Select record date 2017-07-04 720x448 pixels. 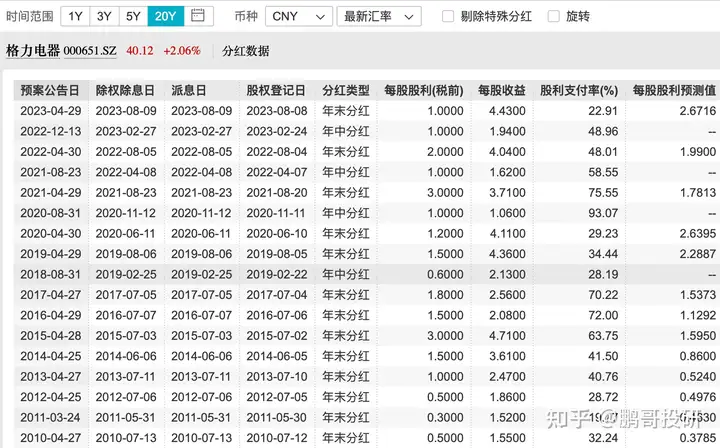pyautogui.click(x=277, y=295)
